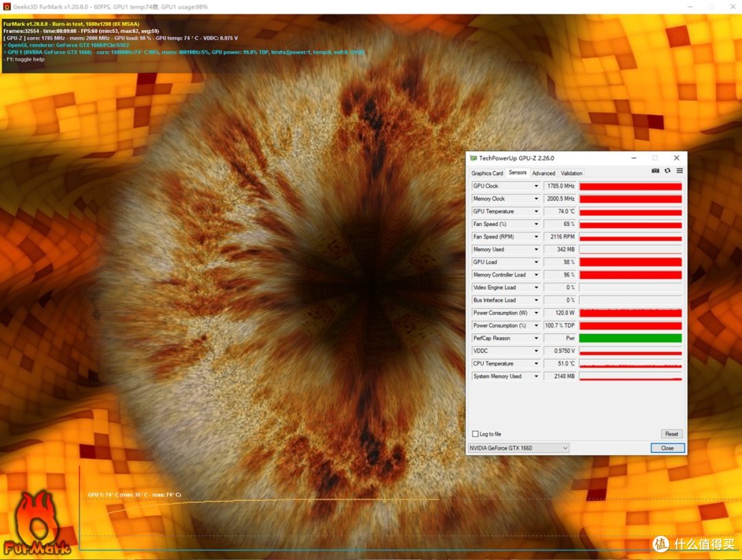Click the 100.7 % TDP value
742x560 pixels.
click(x=561, y=326)
